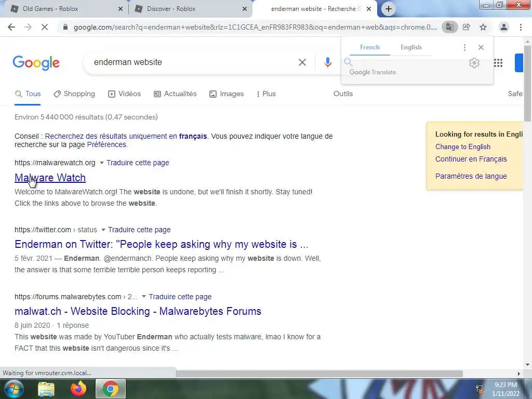
Task: Open the Google apps grid
Action: tap(498, 63)
